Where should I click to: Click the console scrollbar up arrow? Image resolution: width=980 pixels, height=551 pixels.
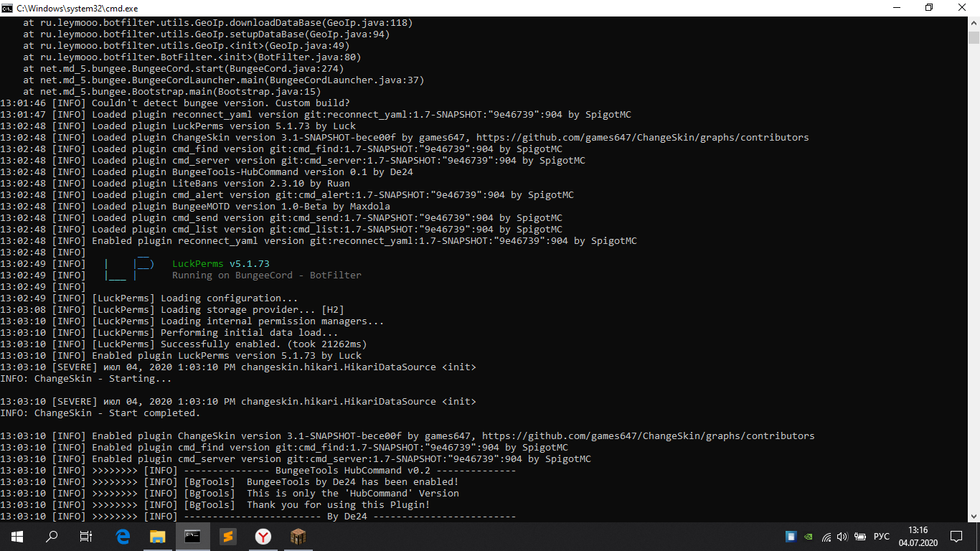(974, 22)
